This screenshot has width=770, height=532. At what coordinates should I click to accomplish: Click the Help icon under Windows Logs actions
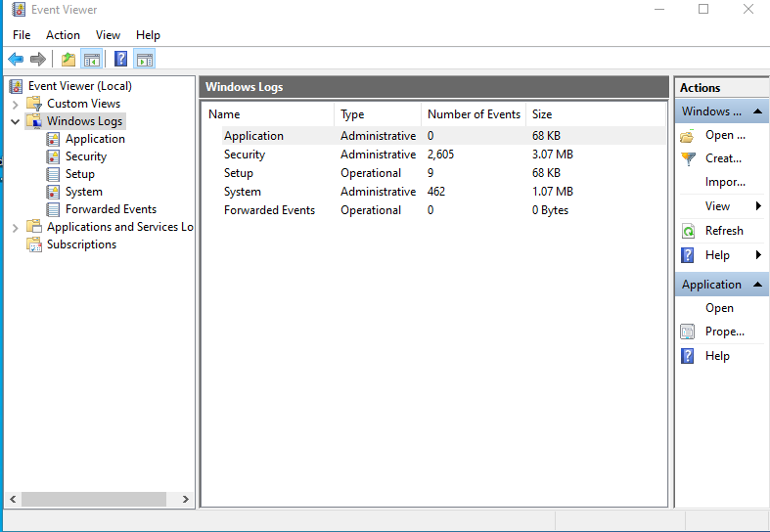pyautogui.click(x=688, y=255)
